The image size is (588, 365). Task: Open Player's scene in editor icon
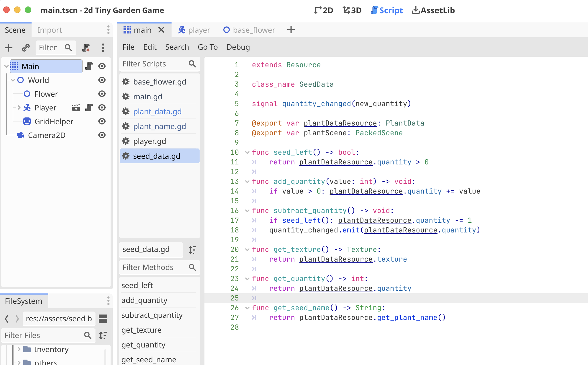pyautogui.click(x=76, y=108)
